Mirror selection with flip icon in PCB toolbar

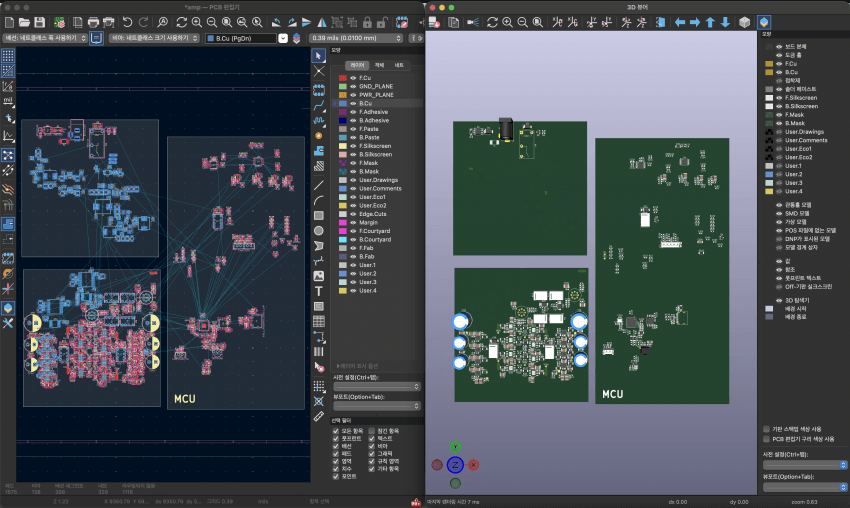[322, 22]
